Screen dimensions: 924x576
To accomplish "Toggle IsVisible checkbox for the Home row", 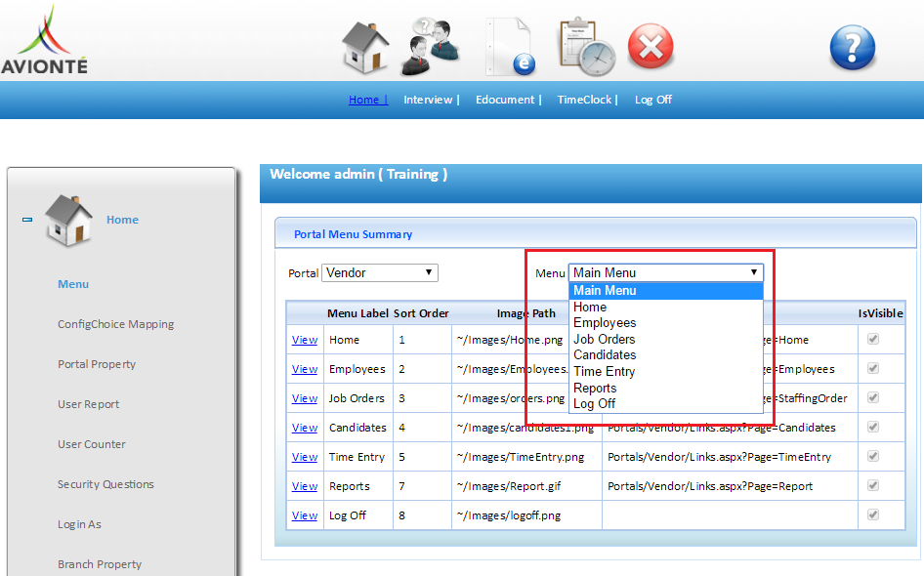I will click(873, 339).
